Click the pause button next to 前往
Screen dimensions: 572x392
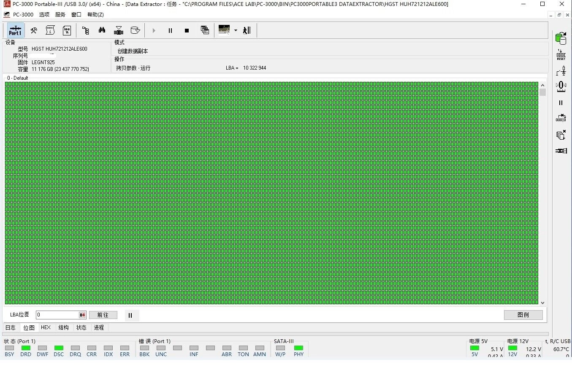pyautogui.click(x=130, y=315)
